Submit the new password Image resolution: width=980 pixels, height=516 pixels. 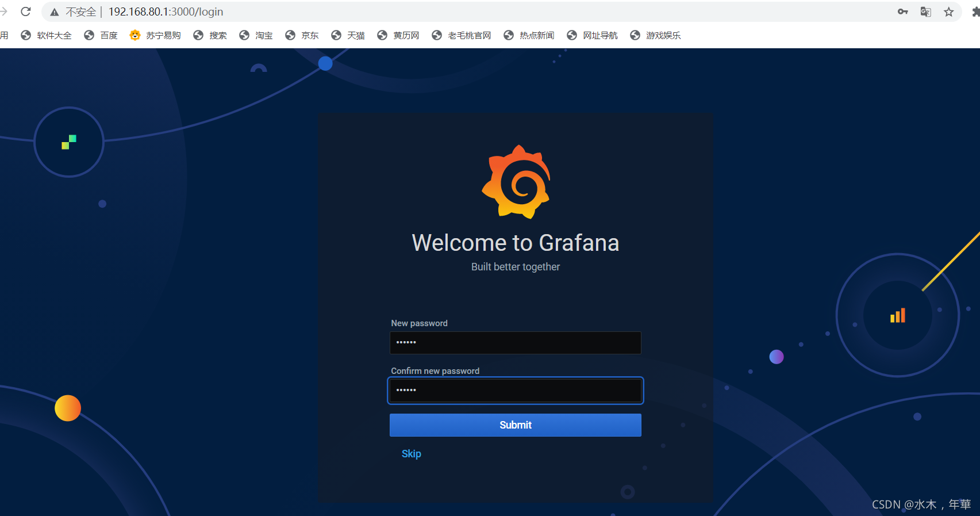tap(516, 425)
